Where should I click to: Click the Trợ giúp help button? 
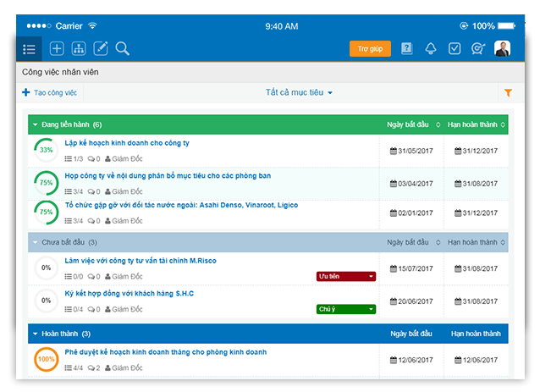[370, 49]
